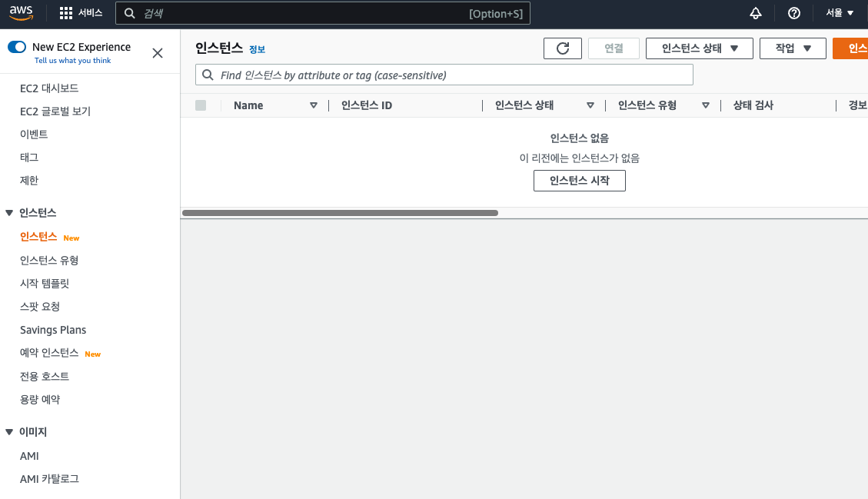The height and width of the screenshot is (499, 868).
Task: Click the 연결 connect button
Action: click(614, 48)
